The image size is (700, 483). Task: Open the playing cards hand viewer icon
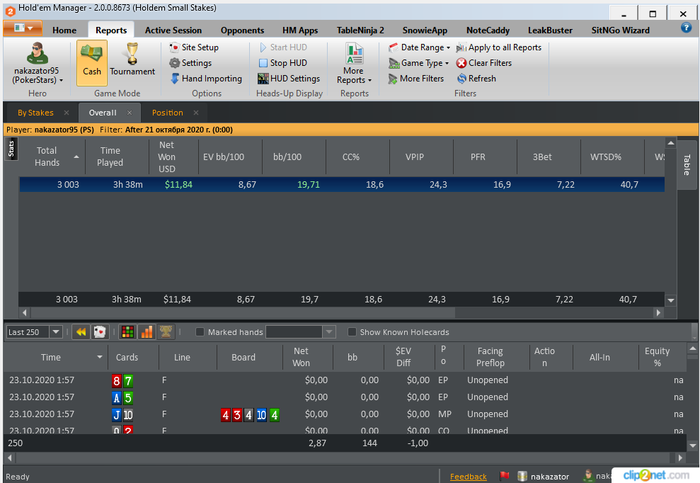coord(100,332)
